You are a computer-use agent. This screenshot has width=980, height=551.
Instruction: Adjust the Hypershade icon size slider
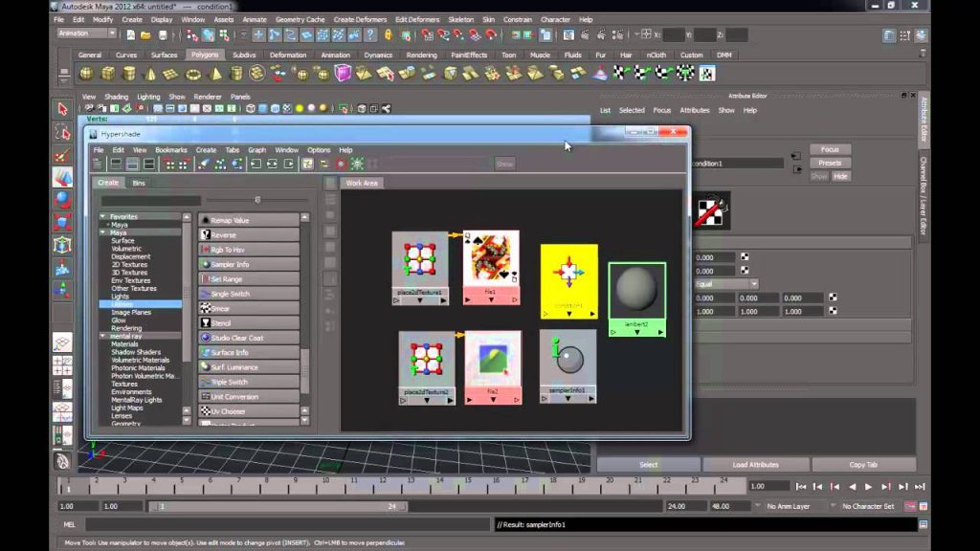(x=257, y=200)
